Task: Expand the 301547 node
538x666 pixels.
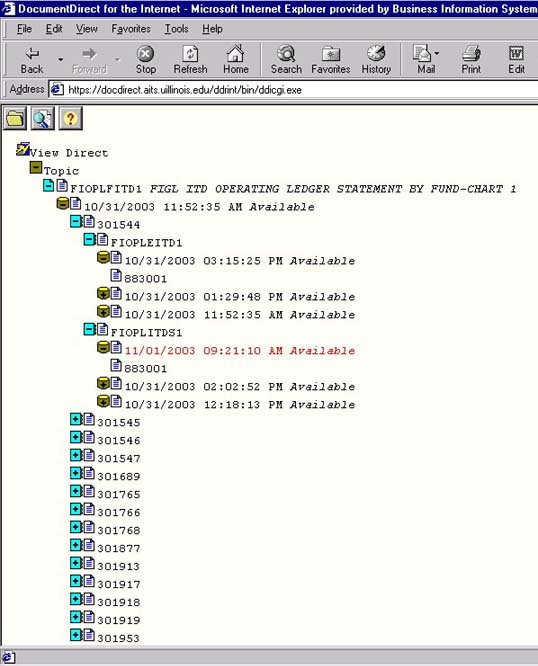Action: click(76, 455)
